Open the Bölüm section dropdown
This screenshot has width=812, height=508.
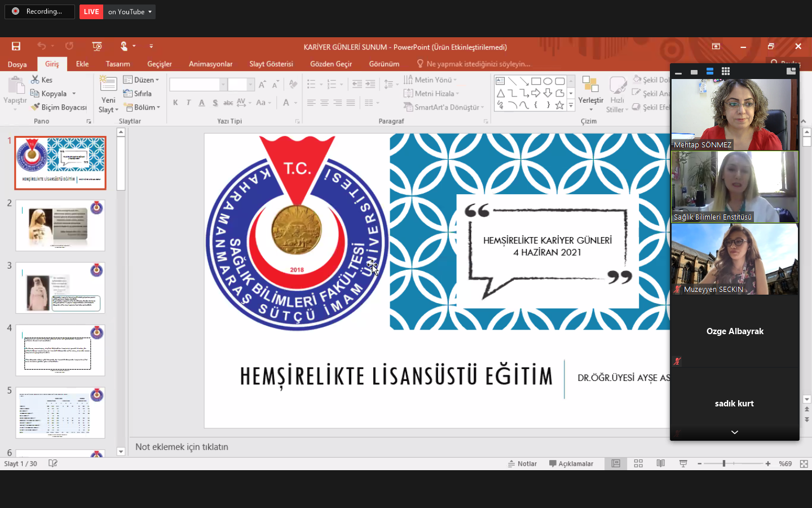[x=143, y=107]
